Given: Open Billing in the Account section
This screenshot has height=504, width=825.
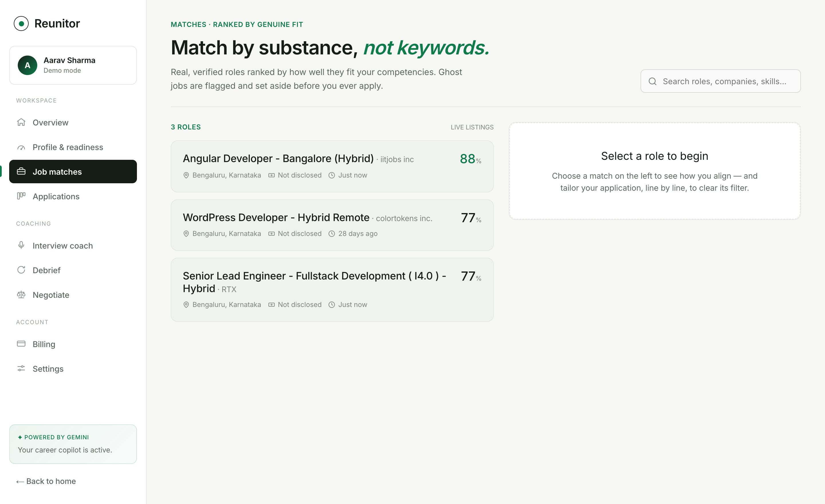Looking at the screenshot, I should pyautogui.click(x=73, y=344).
